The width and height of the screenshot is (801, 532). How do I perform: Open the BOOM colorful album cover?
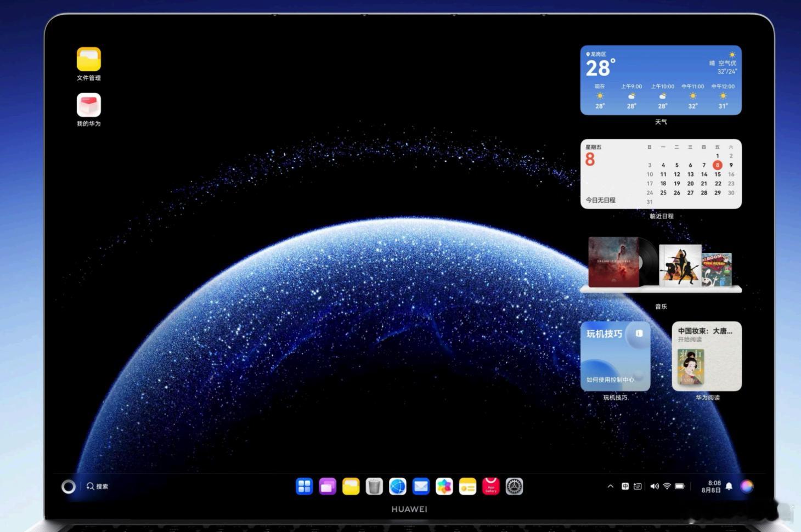pos(717,269)
